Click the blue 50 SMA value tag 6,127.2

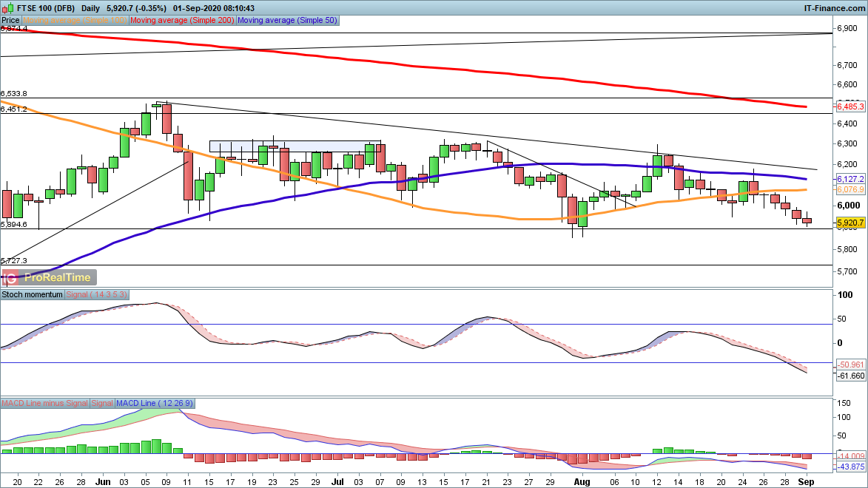point(850,179)
